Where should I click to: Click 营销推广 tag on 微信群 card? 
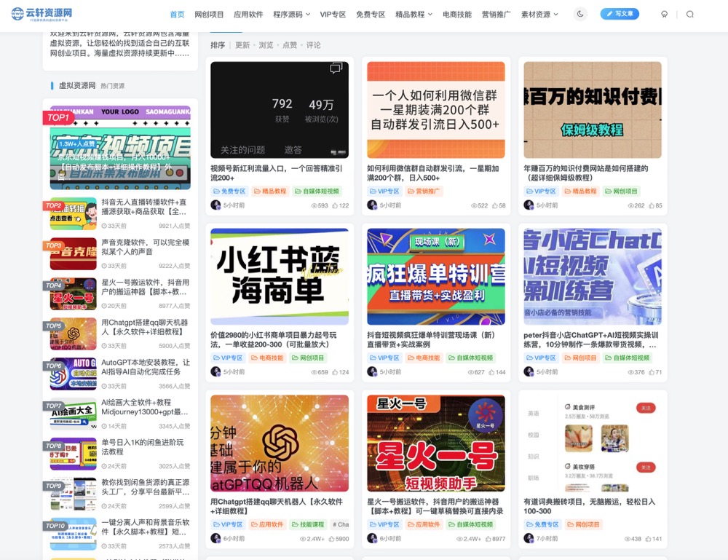424,192
